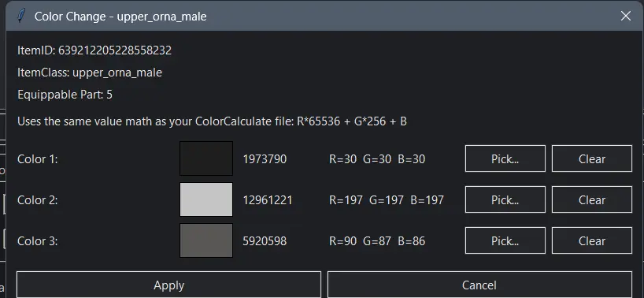644x298 pixels.
Task: Clear the Color 1 value
Action: tap(592, 158)
